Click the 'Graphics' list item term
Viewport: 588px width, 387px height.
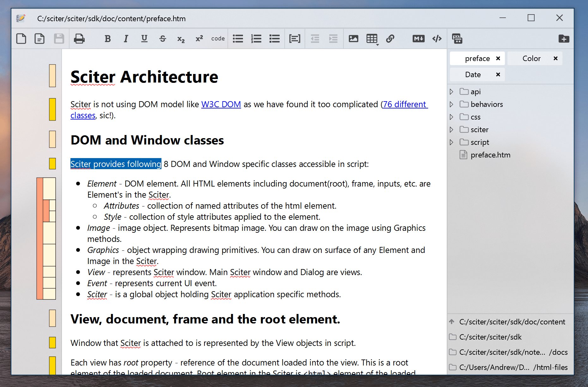103,250
